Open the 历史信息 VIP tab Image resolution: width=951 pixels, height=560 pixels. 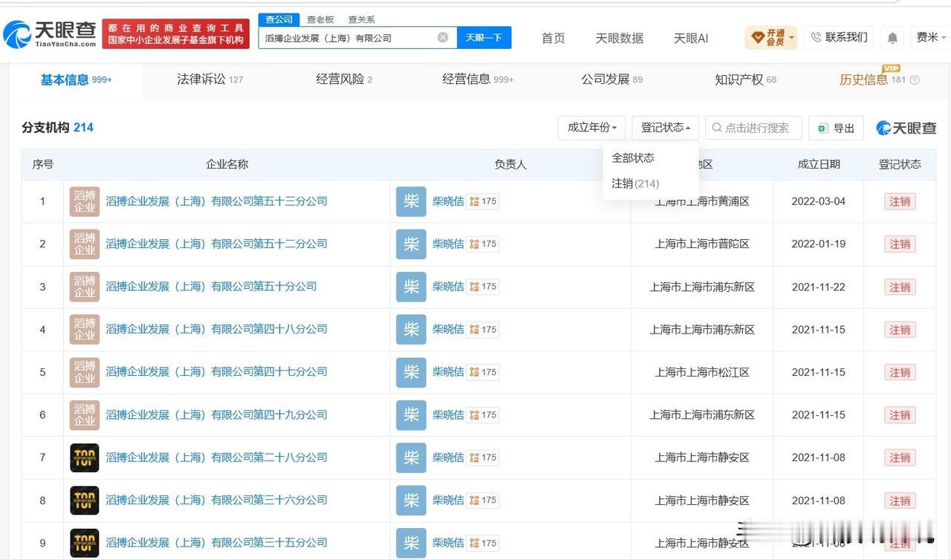pos(872,79)
